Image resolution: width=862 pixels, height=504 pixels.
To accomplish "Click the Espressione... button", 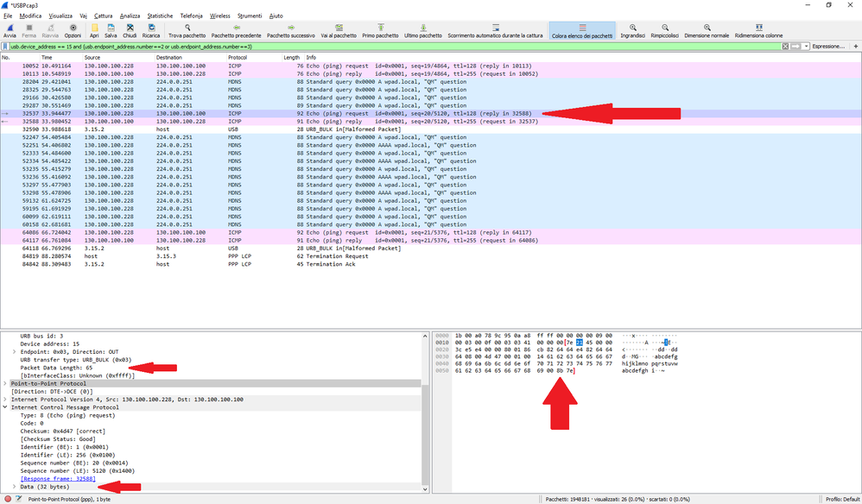I will (828, 47).
